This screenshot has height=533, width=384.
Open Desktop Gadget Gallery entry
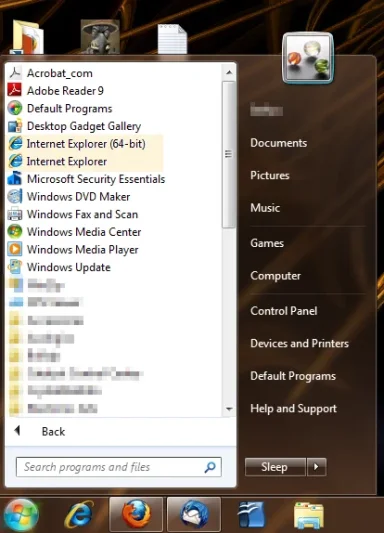pos(84,126)
